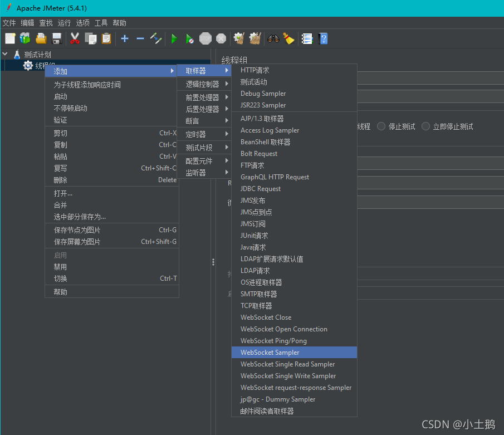
Task: Expand the 后置处理器 submenu
Action: (x=204, y=109)
